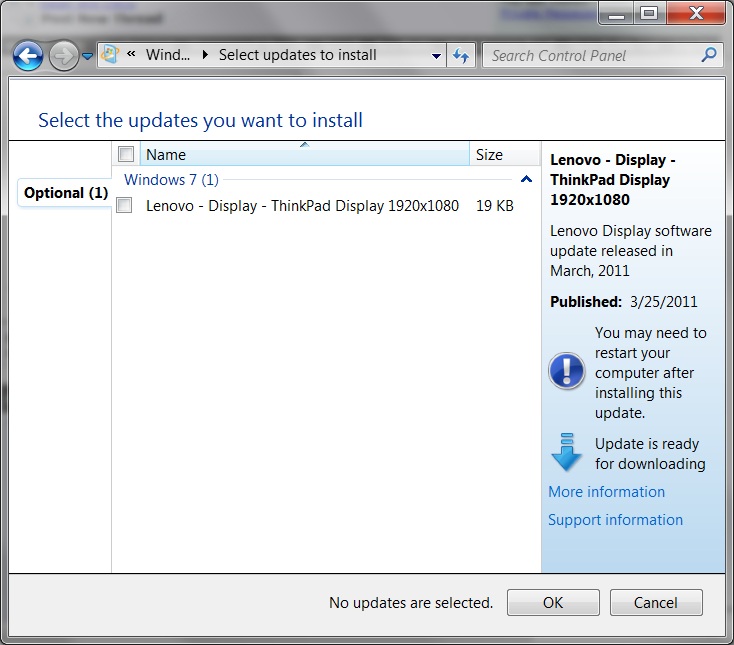
Task: Click the Windows Update address bar icon
Action: point(110,55)
